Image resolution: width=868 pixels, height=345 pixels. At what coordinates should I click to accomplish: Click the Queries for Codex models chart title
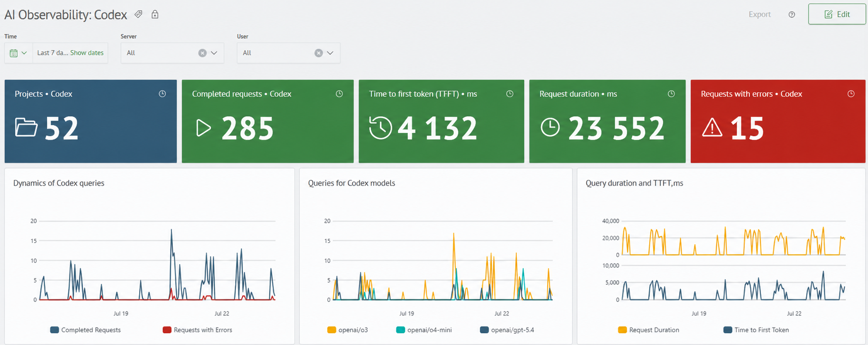(352, 183)
